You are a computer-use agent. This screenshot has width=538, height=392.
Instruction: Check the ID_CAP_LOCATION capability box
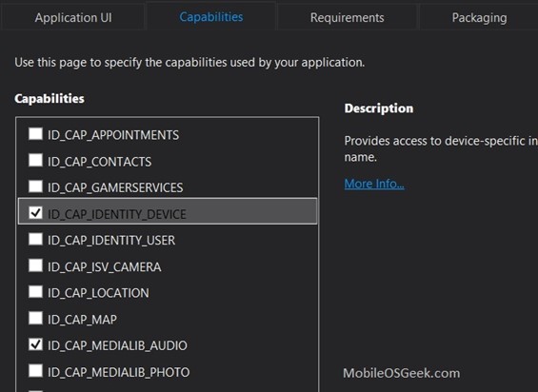(35, 292)
